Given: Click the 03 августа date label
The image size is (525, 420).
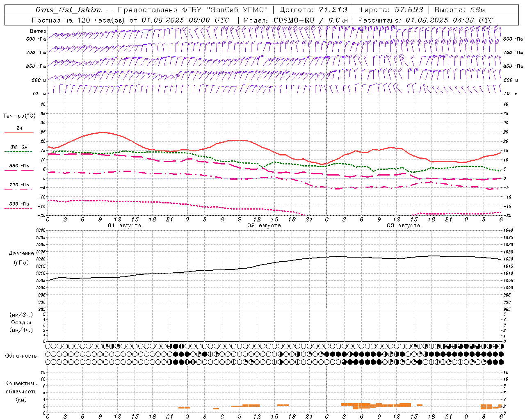Looking at the screenshot, I should [404, 226].
